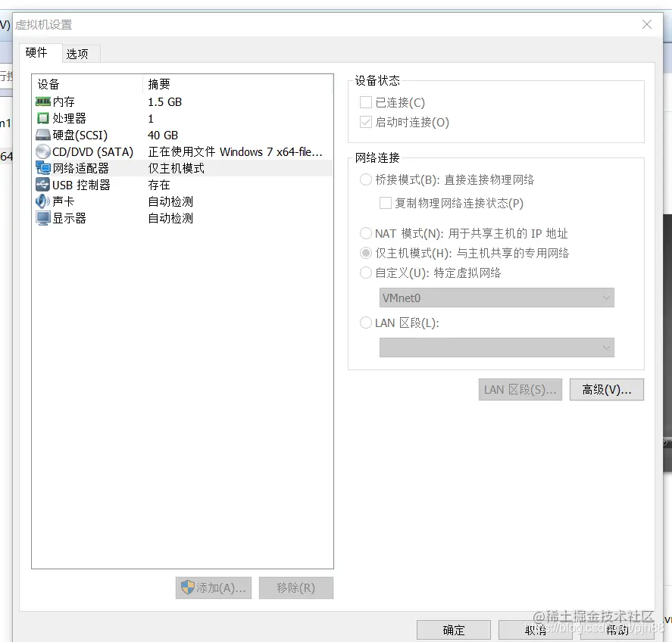Click the 处理器 processor icon

coord(43,118)
